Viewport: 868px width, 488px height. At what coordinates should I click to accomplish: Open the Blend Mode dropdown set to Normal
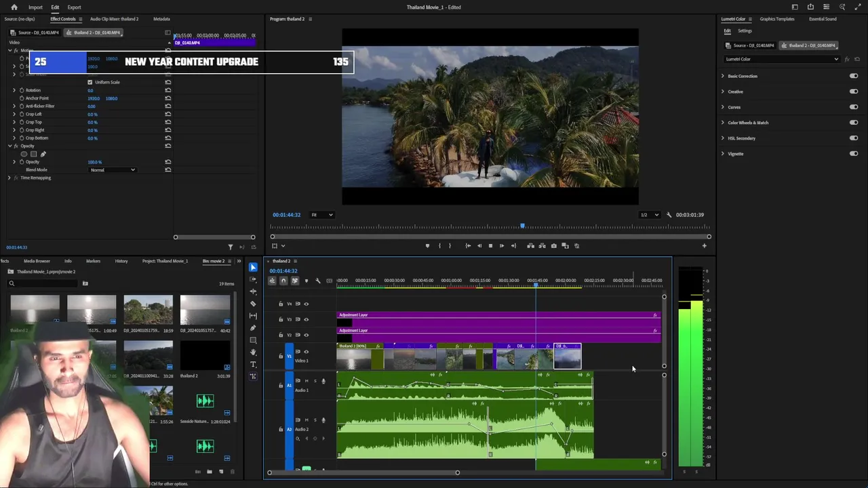coord(113,170)
